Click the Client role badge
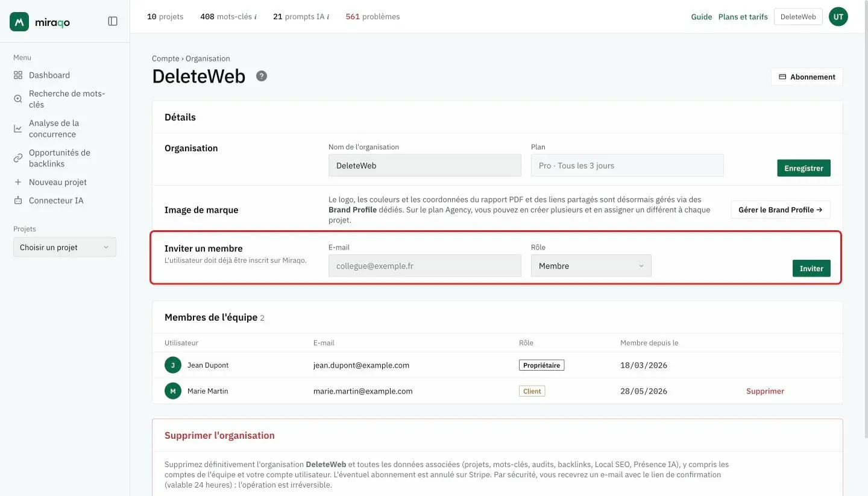The image size is (868, 496). click(x=532, y=391)
